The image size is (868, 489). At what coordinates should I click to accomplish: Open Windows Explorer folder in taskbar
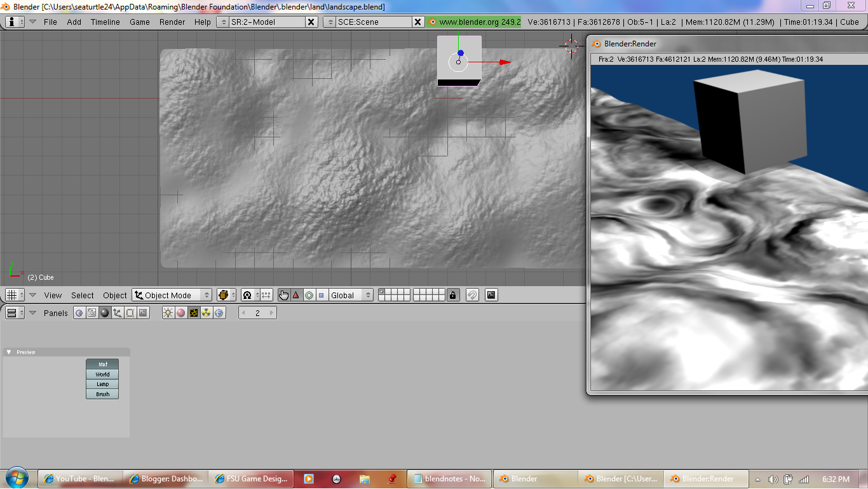pos(364,479)
